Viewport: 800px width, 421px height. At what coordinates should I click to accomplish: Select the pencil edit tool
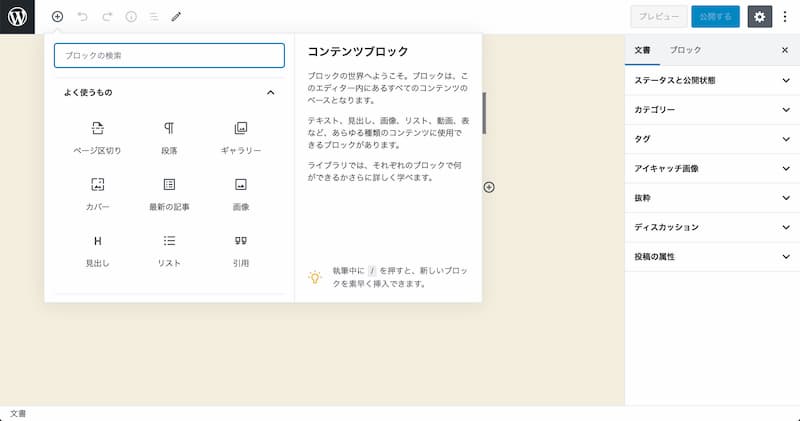176,17
